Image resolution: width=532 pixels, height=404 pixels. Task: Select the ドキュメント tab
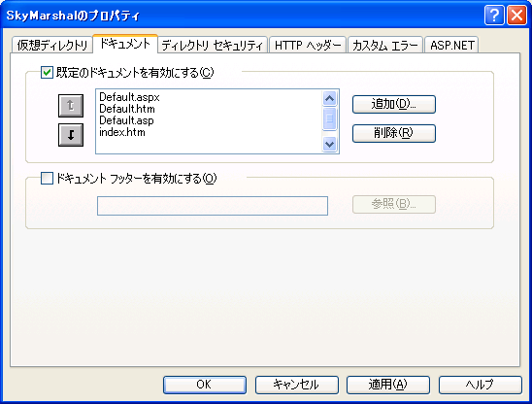pos(125,44)
